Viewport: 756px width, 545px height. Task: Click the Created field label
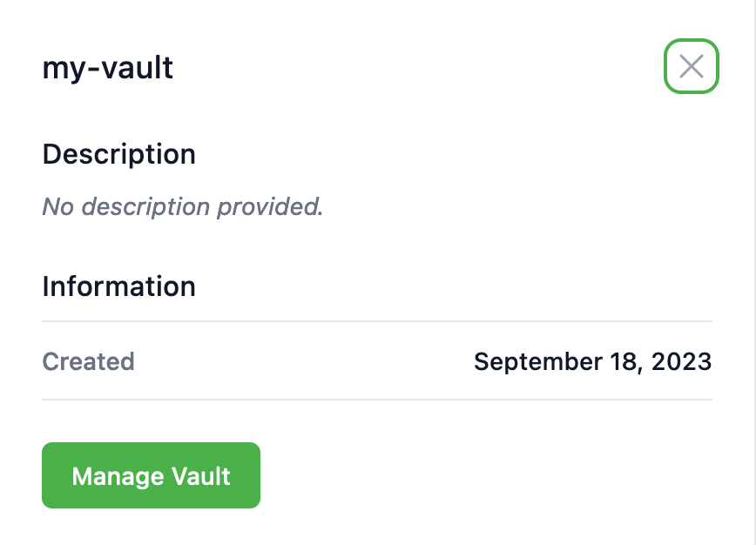(x=88, y=361)
